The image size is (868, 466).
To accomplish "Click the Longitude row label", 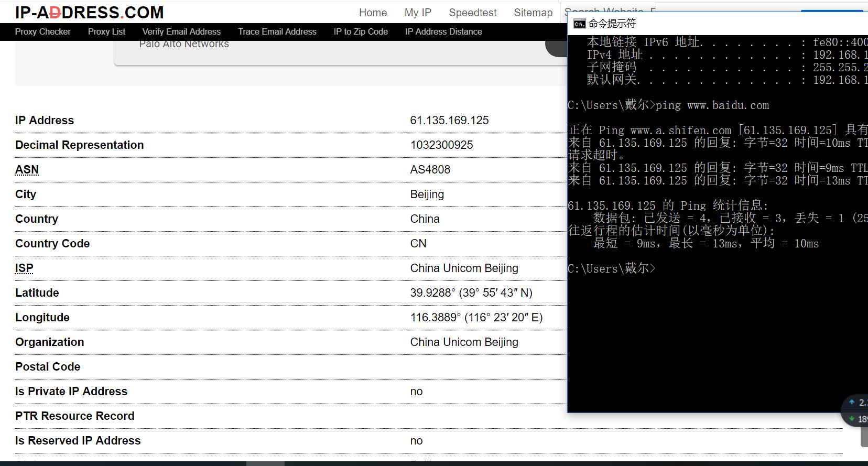I will pyautogui.click(x=42, y=317).
